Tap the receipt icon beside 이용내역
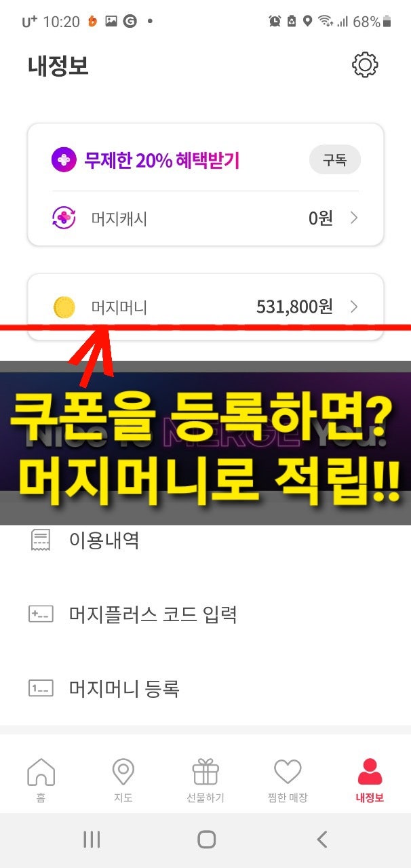Image resolution: width=411 pixels, height=868 pixels. pyautogui.click(x=40, y=540)
